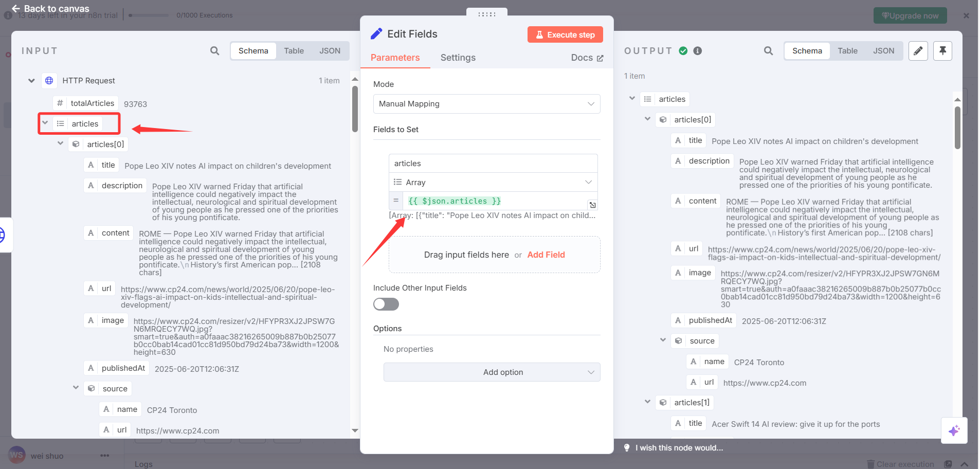Viewport: 980px width, 469px height.
Task: Collapse the source object in INPUT
Action: coord(76,388)
